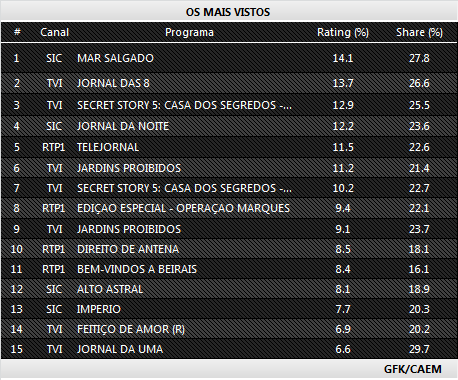Click the 29.7 share value
This screenshot has width=458, height=380.
[419, 349]
